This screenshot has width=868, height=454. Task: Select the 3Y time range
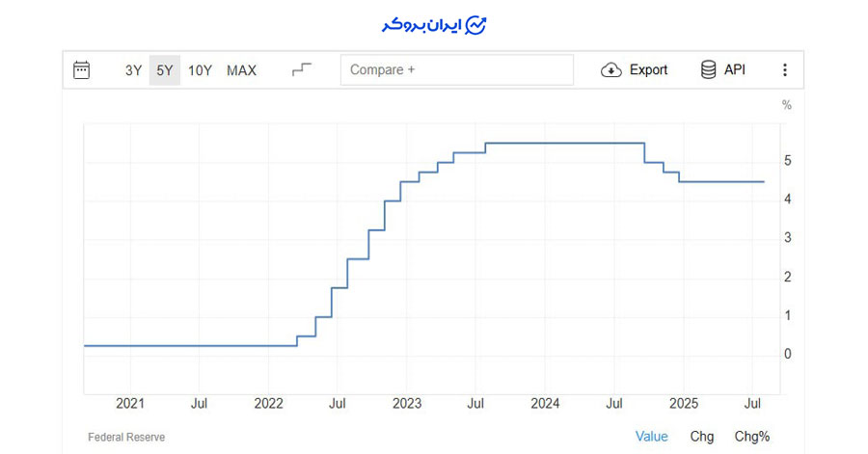134,69
